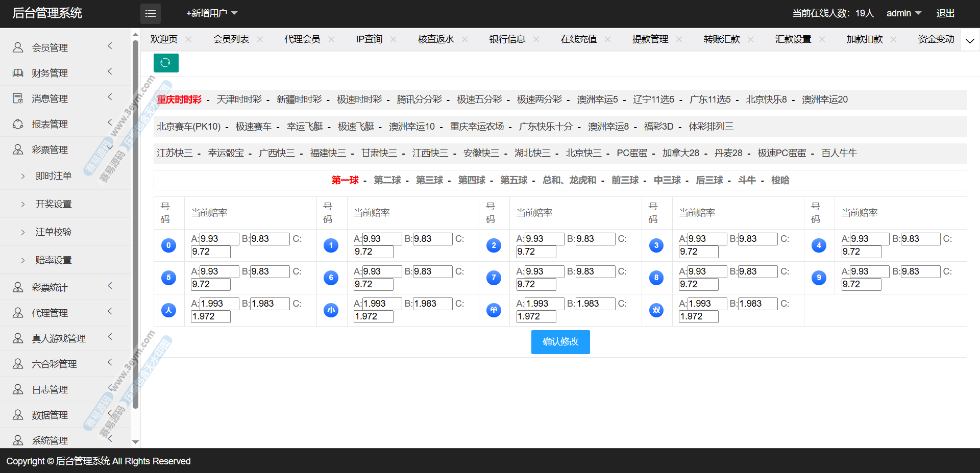
Task: Click the 财务管理 book icon in sidebar
Action: pyautogui.click(x=18, y=73)
